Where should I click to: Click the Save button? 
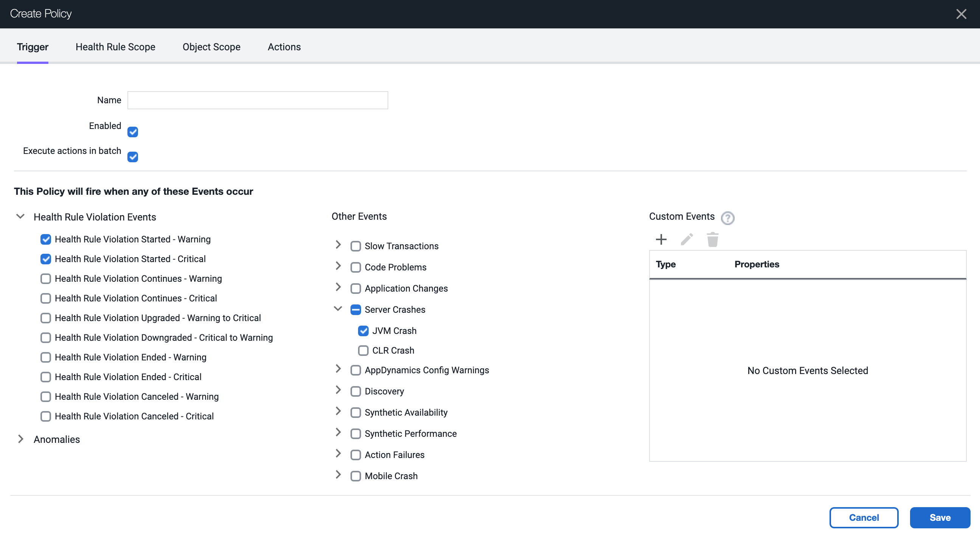coord(940,518)
